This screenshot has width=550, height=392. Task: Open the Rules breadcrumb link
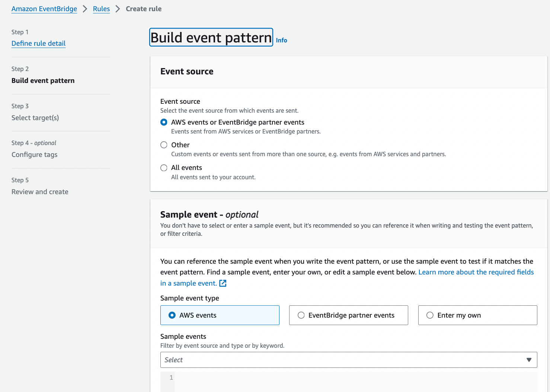(101, 9)
